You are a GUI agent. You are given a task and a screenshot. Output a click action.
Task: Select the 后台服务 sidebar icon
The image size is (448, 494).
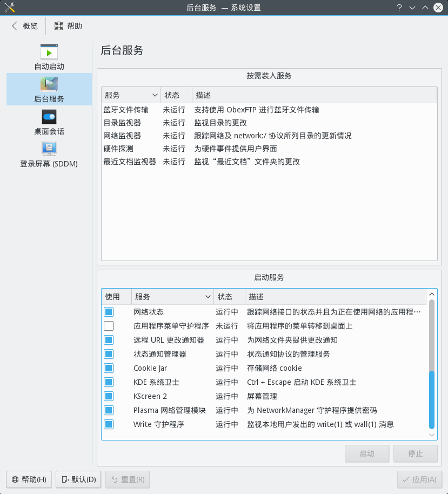point(49,84)
